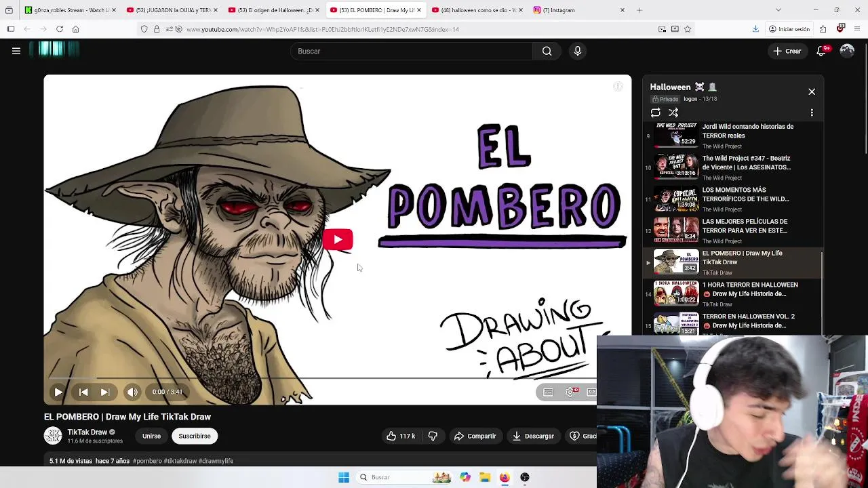Click the Iniciar sesión browser button
The width and height of the screenshot is (868, 488).
pos(789,29)
